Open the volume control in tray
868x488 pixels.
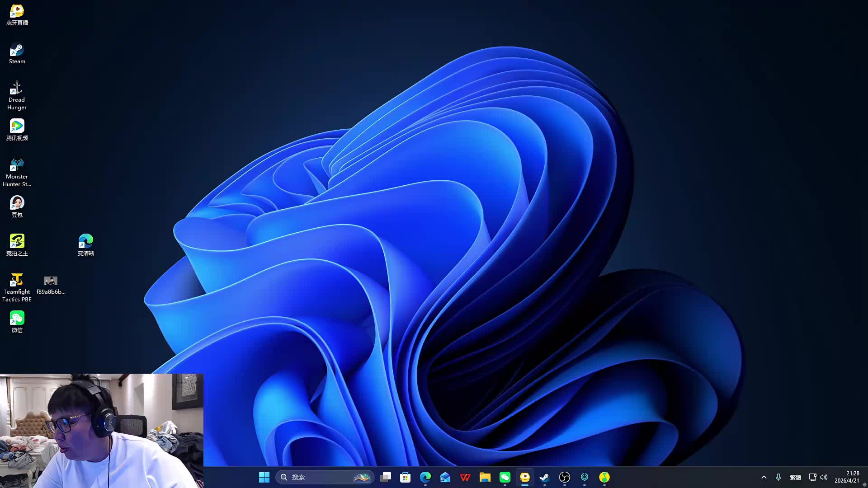pos(824,477)
